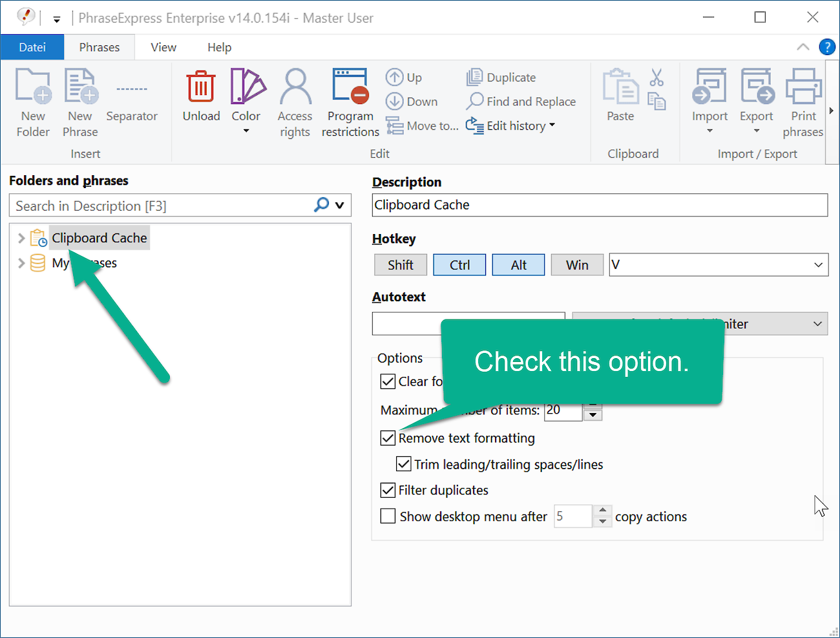Image resolution: width=840 pixels, height=638 pixels.
Task: Click the PhraseExpress application logo icon
Action: tap(25, 17)
